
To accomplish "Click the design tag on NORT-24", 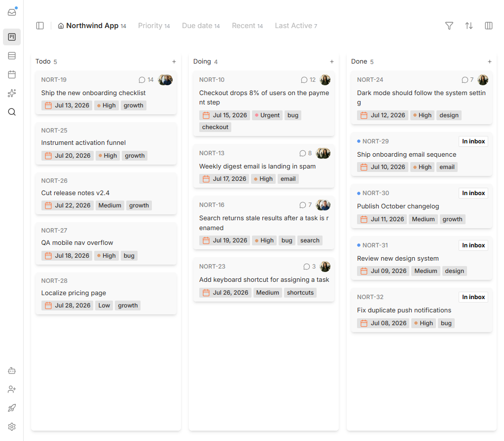I will (449, 115).
